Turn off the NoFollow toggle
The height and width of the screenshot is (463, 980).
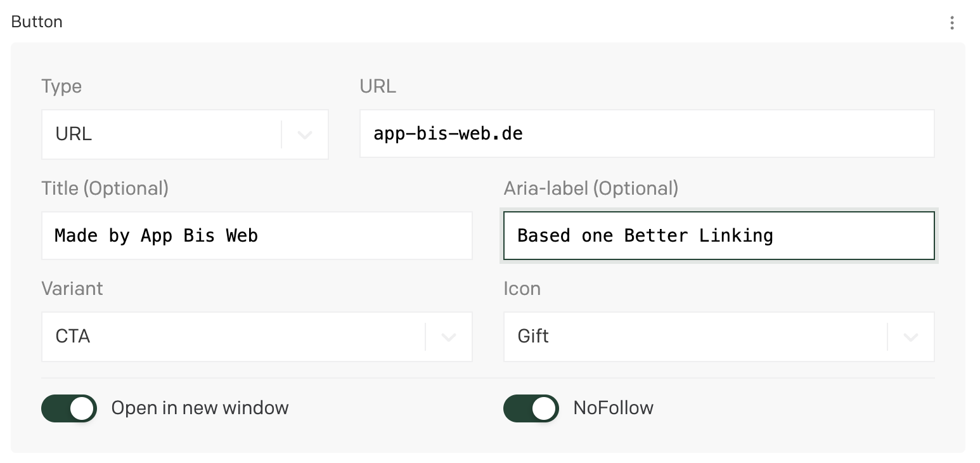531,408
